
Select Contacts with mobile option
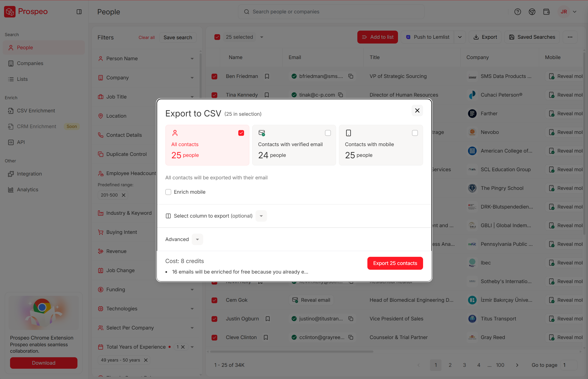click(x=414, y=133)
